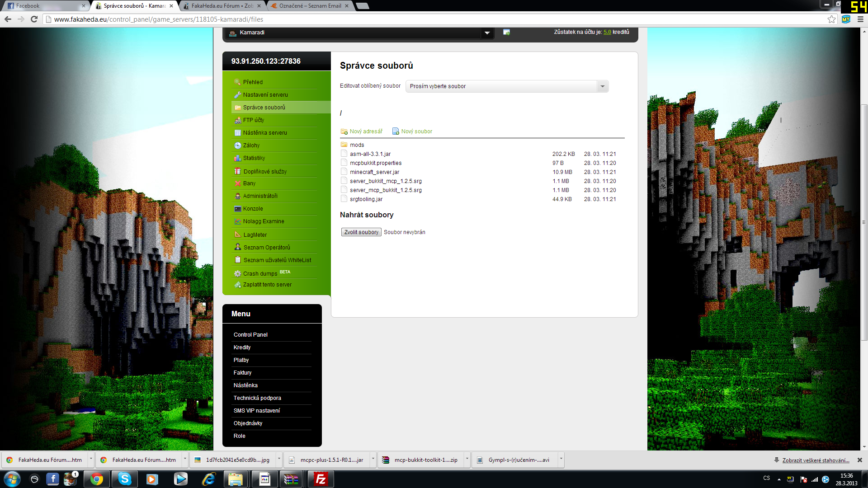Click the Crash dumps gear icon

point(237,273)
